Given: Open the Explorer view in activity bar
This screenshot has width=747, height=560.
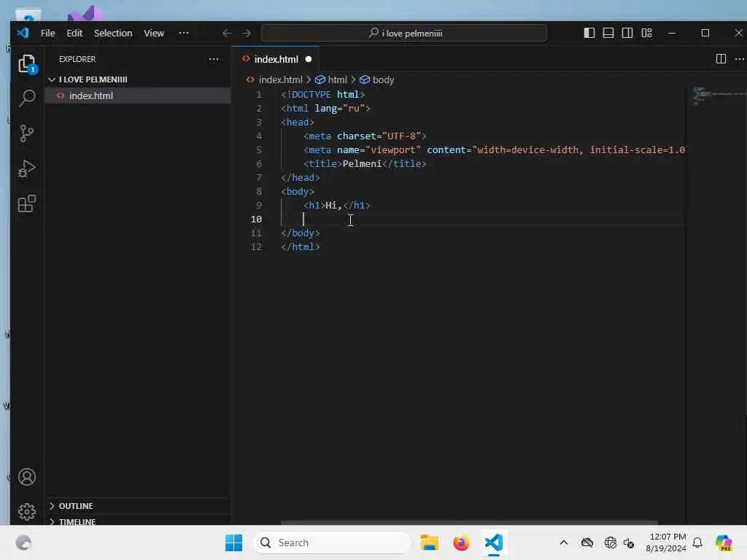Looking at the screenshot, I should [x=27, y=64].
